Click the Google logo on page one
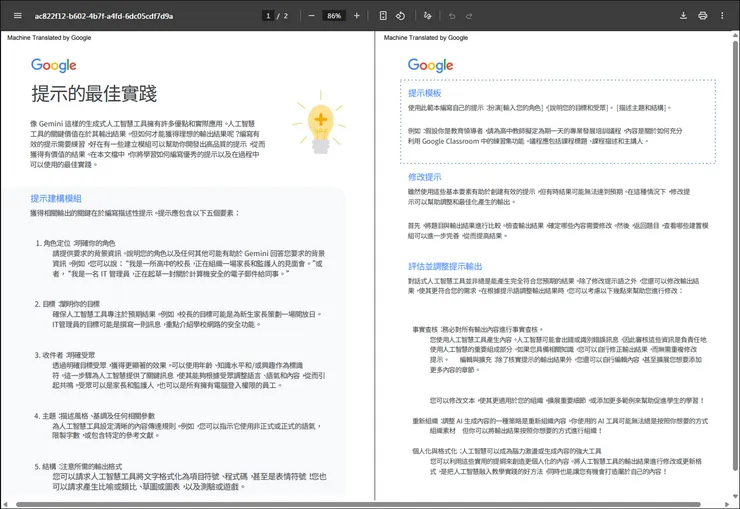Viewport: 740px width, 509px height. (53, 66)
